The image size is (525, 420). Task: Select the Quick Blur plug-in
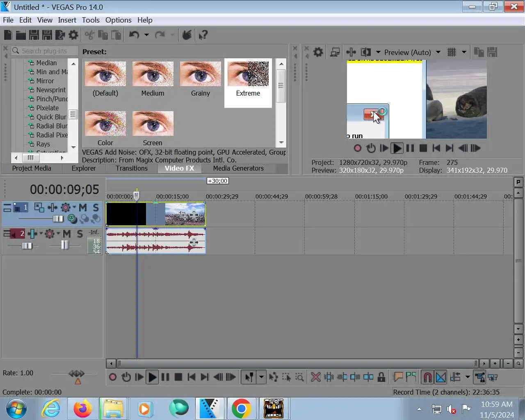point(51,117)
